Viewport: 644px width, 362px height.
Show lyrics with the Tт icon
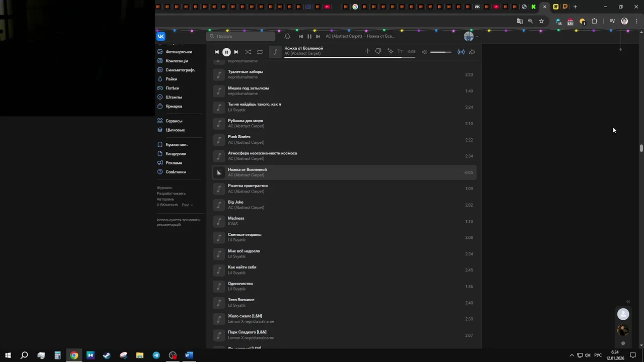pyautogui.click(x=400, y=51)
